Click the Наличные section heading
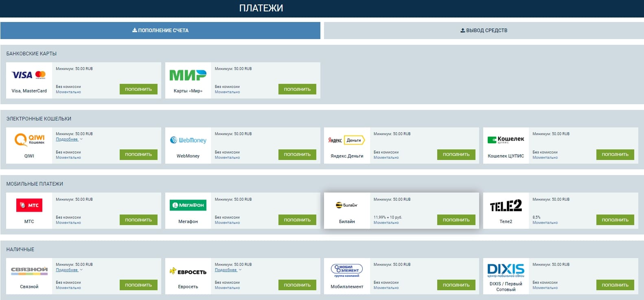Screen dimensions: 644x300 (20, 249)
